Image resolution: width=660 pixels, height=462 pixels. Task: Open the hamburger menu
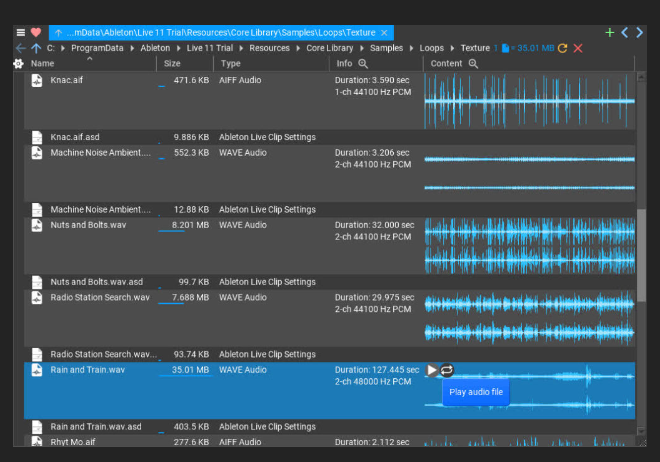20,32
